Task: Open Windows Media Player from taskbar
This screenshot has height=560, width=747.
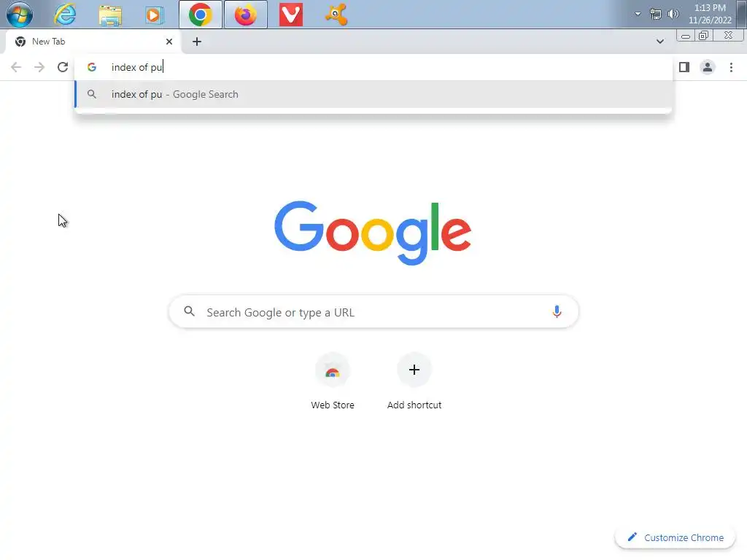Action: 154,15
